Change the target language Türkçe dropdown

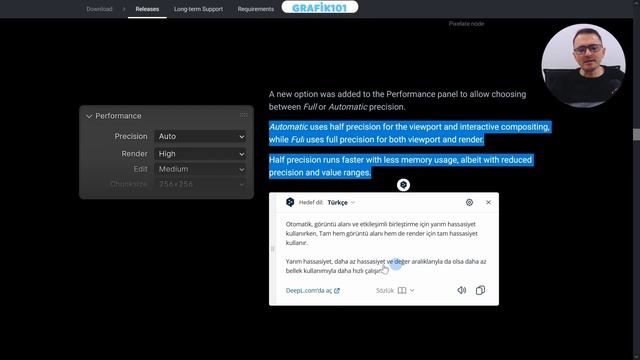tap(341, 202)
